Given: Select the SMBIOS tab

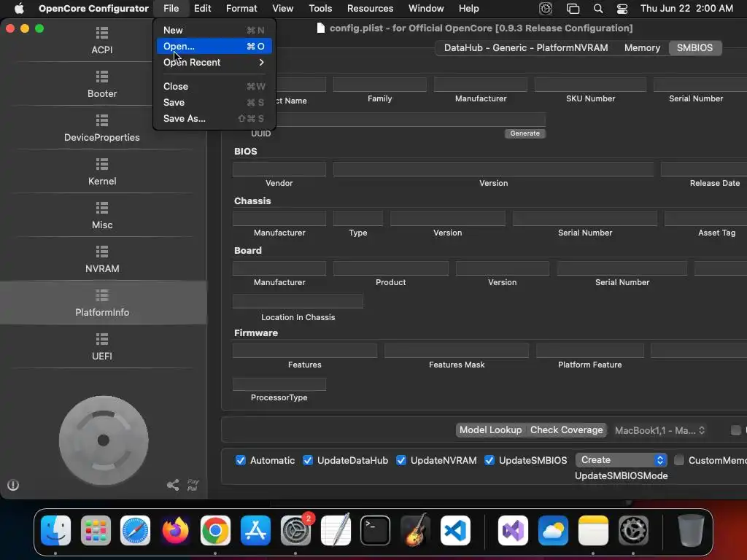Looking at the screenshot, I should [694, 47].
